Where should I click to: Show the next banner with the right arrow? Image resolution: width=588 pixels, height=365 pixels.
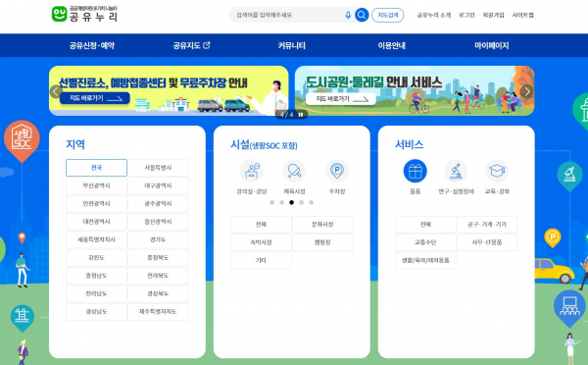(527, 91)
